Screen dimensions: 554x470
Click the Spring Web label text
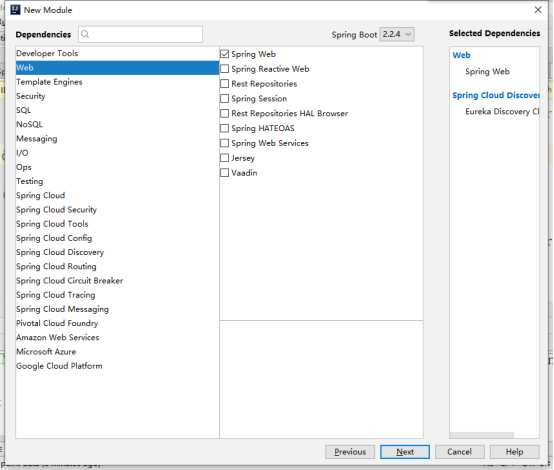point(253,54)
